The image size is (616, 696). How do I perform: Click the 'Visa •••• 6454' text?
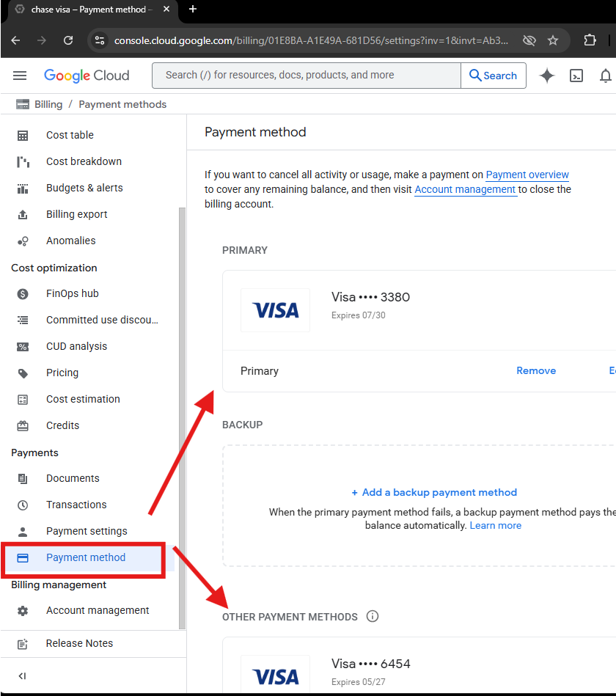(370, 664)
